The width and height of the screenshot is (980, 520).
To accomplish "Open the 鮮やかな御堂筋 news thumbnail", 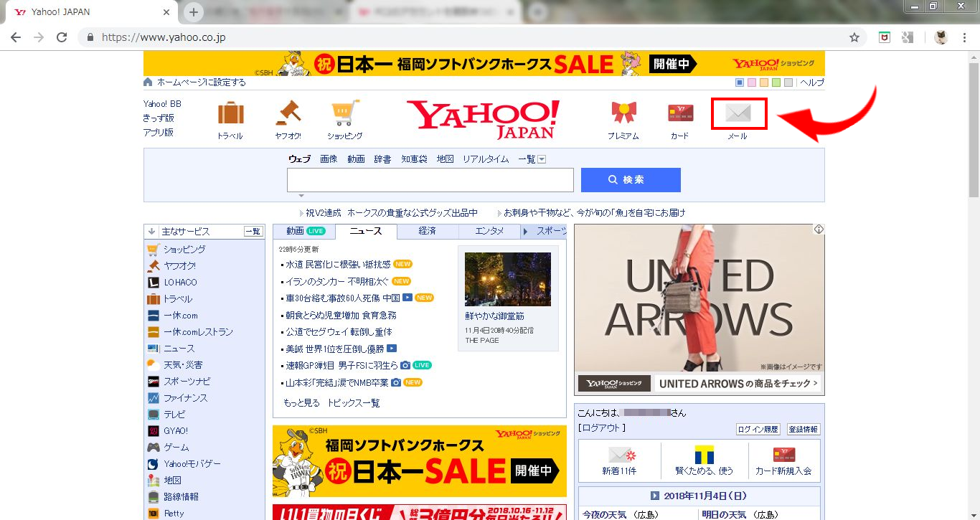I will pyautogui.click(x=508, y=279).
